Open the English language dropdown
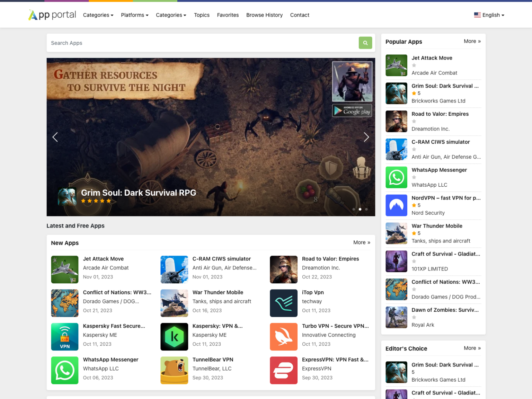This screenshot has width=532, height=399. [x=489, y=15]
